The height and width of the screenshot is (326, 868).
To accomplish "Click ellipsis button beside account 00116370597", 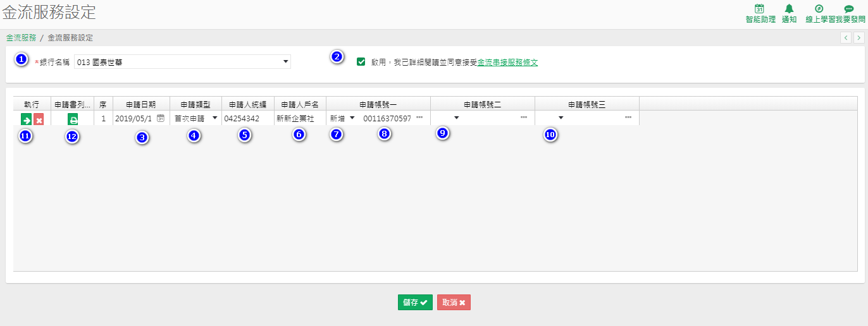I will point(419,118).
